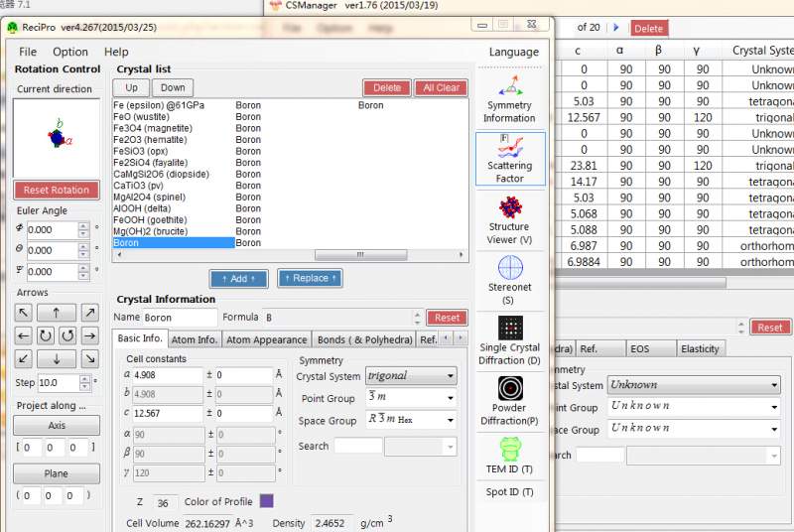Screen dimensions: 794x532
Task: Switch to the Atom Info. tab
Action: point(195,339)
